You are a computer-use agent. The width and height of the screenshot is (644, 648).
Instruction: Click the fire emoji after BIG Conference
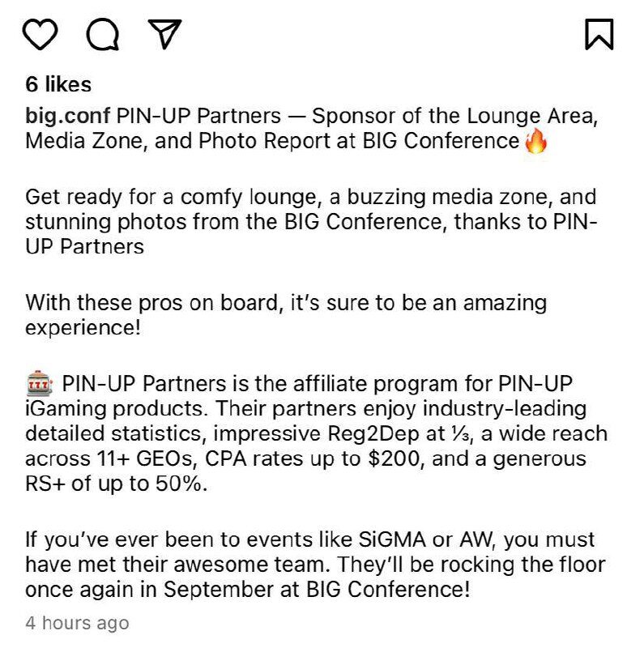click(x=536, y=142)
